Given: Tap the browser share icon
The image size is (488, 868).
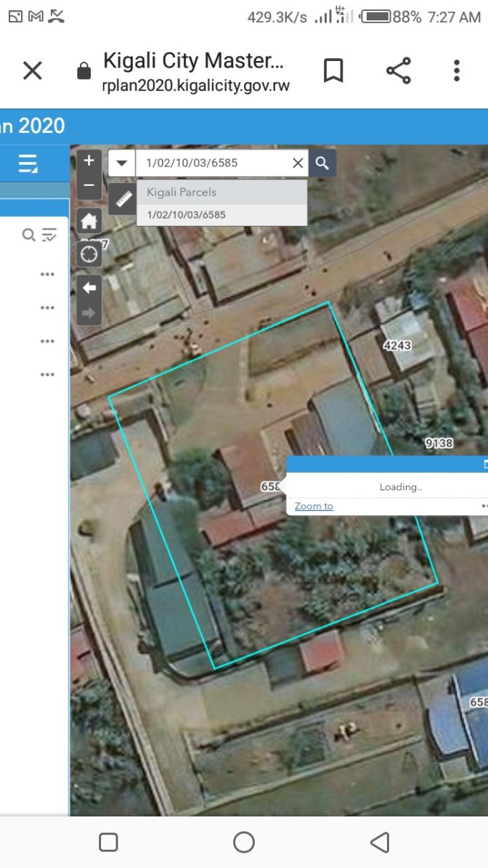Looking at the screenshot, I should pos(398,70).
